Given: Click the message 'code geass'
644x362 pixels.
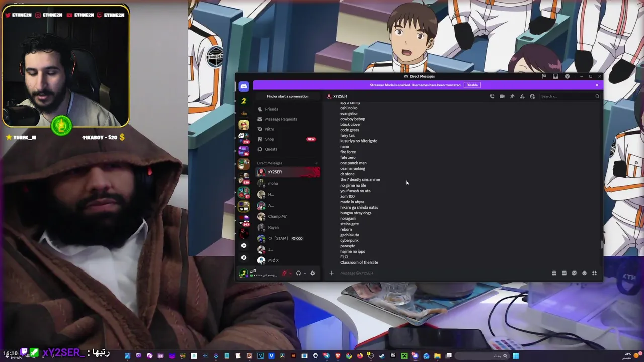Looking at the screenshot, I should [x=350, y=130].
